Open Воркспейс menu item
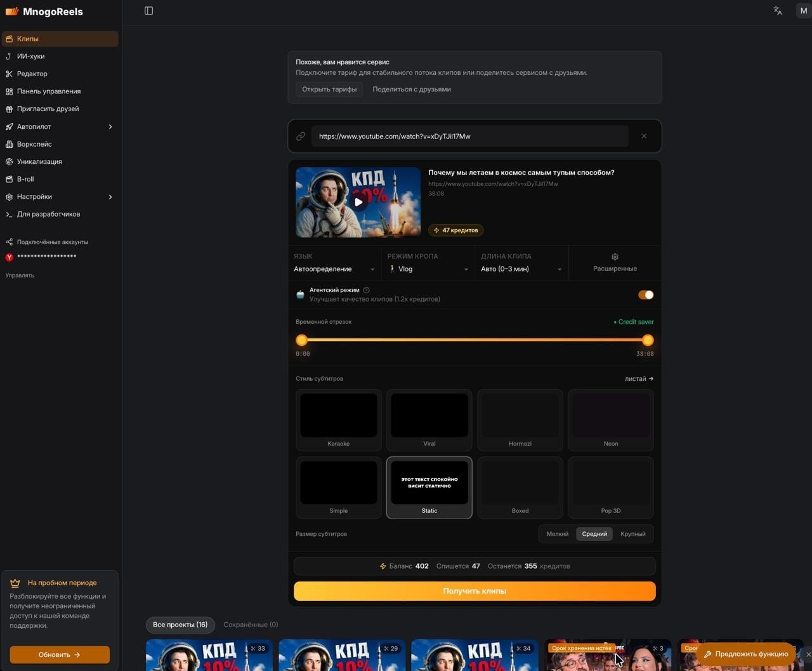The image size is (812, 671). point(60,144)
